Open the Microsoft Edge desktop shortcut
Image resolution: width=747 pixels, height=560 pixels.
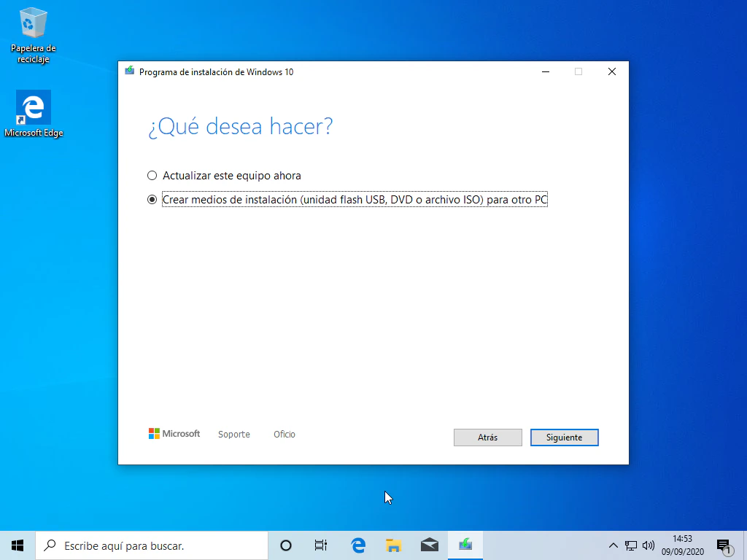pos(33,109)
